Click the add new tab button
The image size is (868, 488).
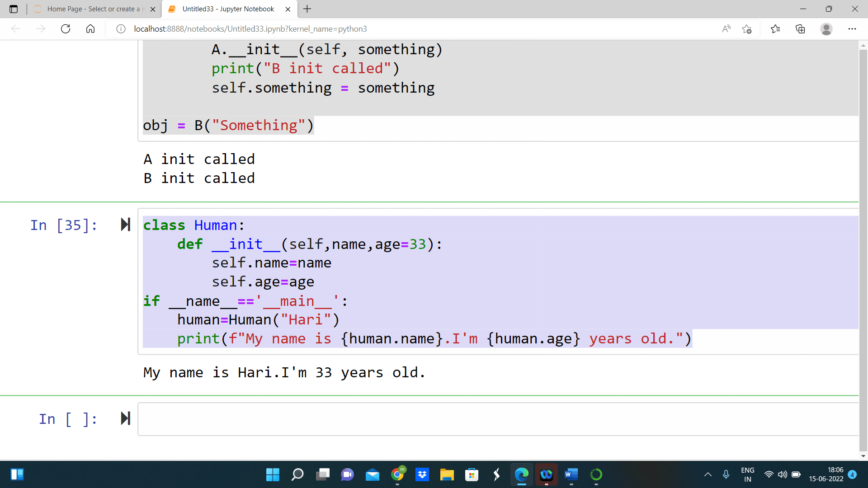coord(307,8)
